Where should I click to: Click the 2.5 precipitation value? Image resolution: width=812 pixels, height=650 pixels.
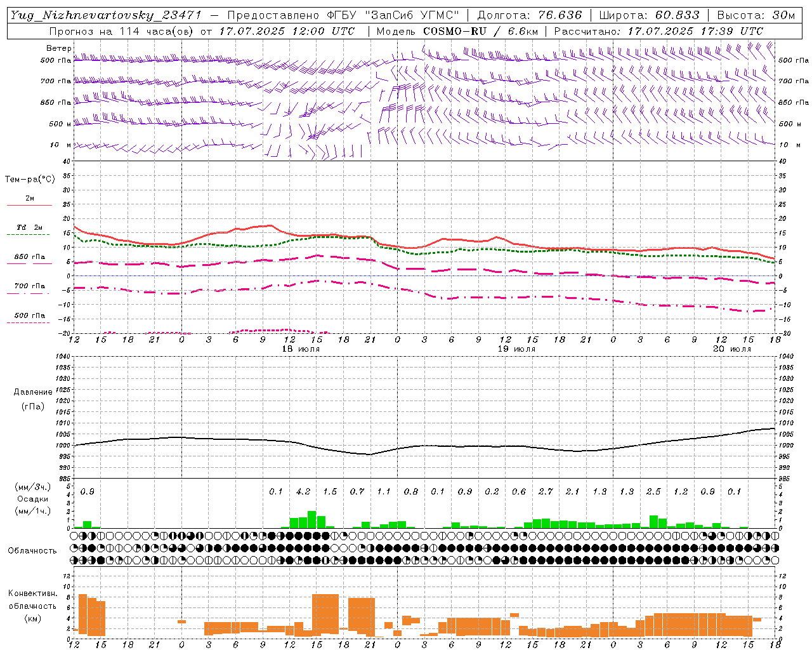point(653,492)
